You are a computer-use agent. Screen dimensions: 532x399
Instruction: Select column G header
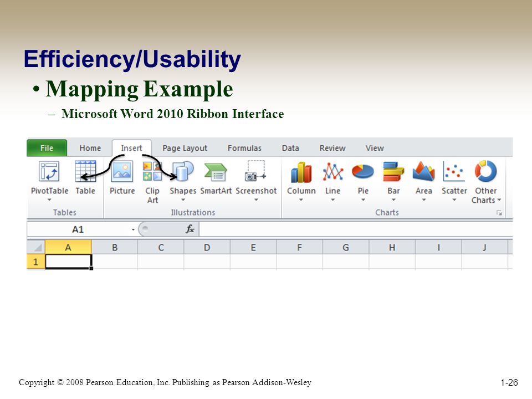[x=346, y=247]
